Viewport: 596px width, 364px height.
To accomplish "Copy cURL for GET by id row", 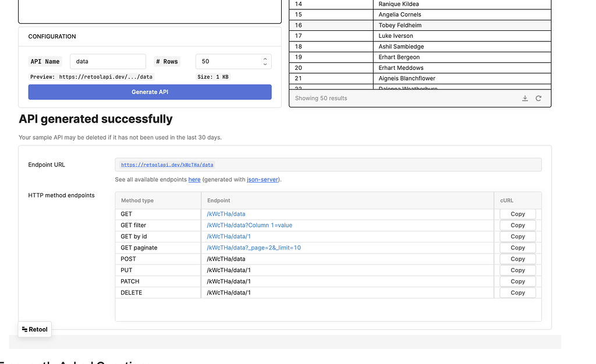I will pos(517,237).
